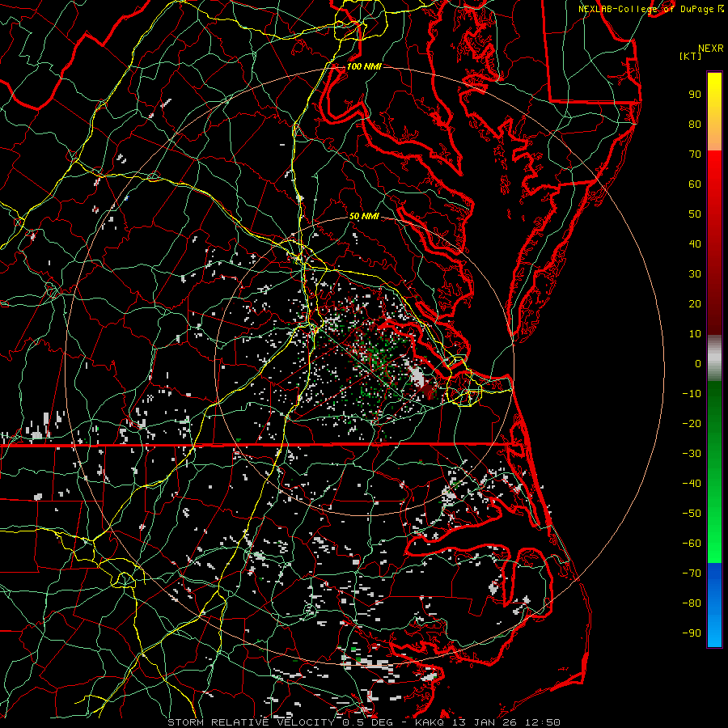Click the -10 value on velocity scale
Image resolution: width=728 pixels, height=728 pixels.
pos(692,394)
